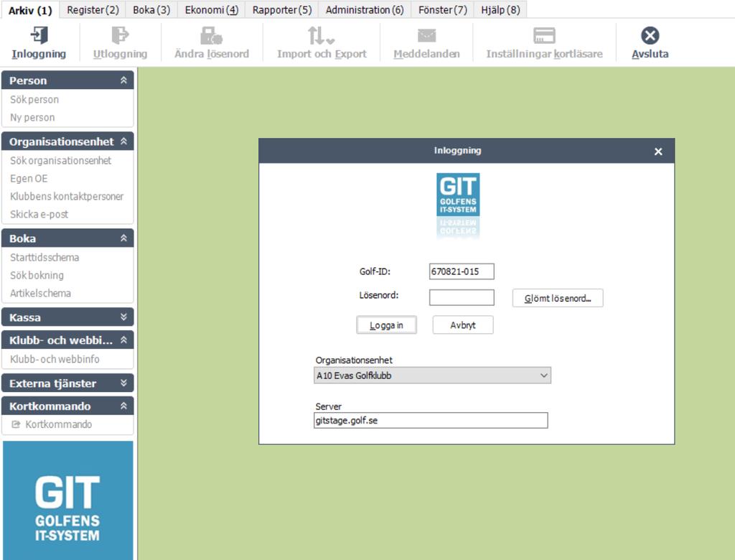Open the Fönster (7) tab

pyautogui.click(x=442, y=10)
